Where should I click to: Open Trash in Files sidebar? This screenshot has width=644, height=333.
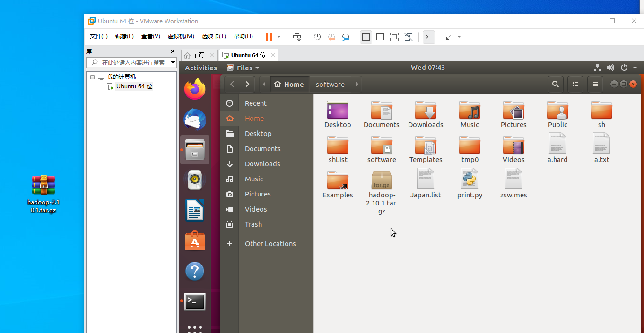(267, 224)
